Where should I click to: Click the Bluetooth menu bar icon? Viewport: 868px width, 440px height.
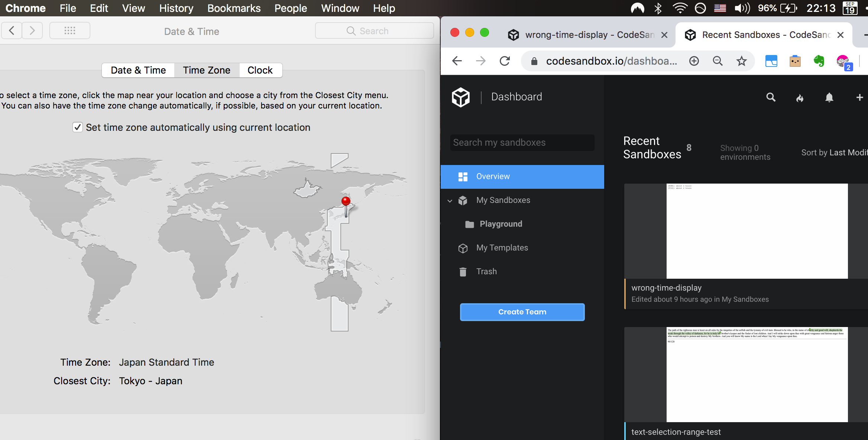[x=658, y=8]
